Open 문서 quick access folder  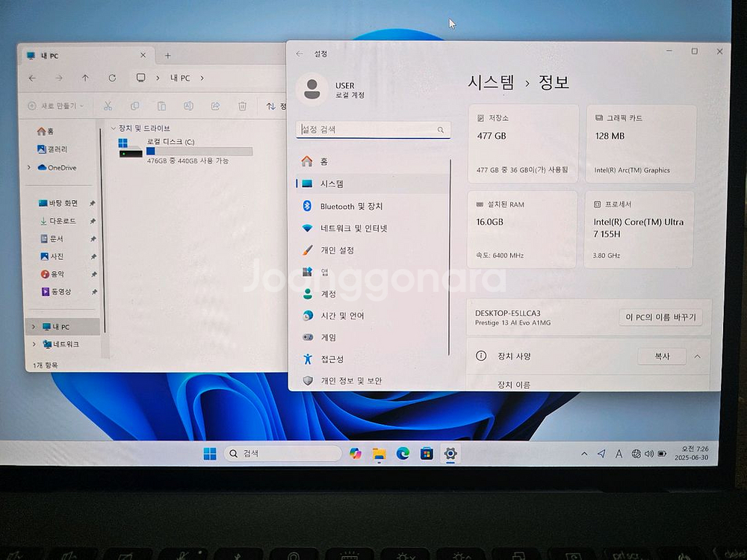(x=52, y=239)
